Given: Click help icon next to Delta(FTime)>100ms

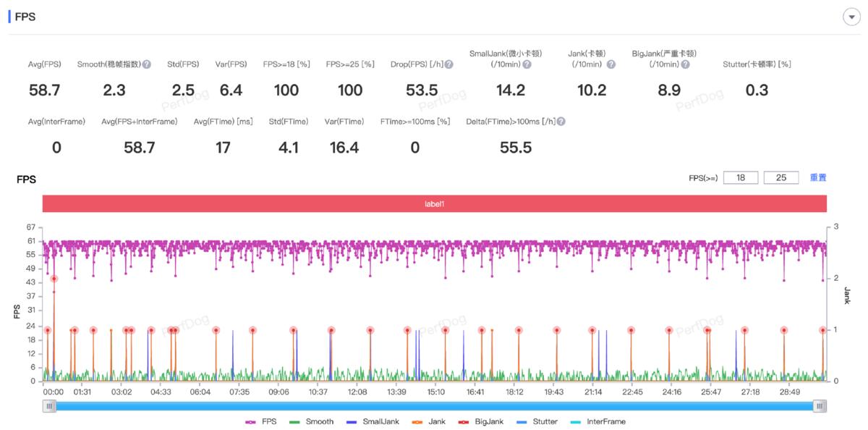Looking at the screenshot, I should point(561,122).
